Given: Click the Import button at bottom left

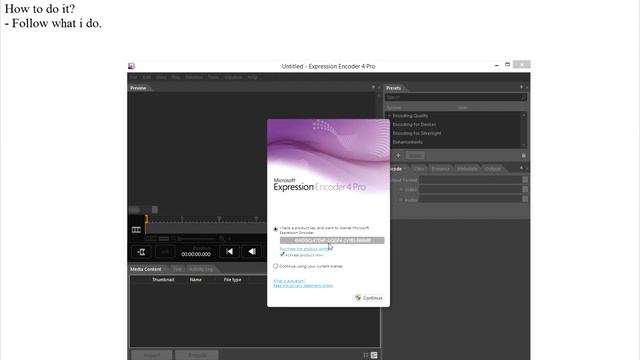Looking at the screenshot, I should [x=152, y=355].
